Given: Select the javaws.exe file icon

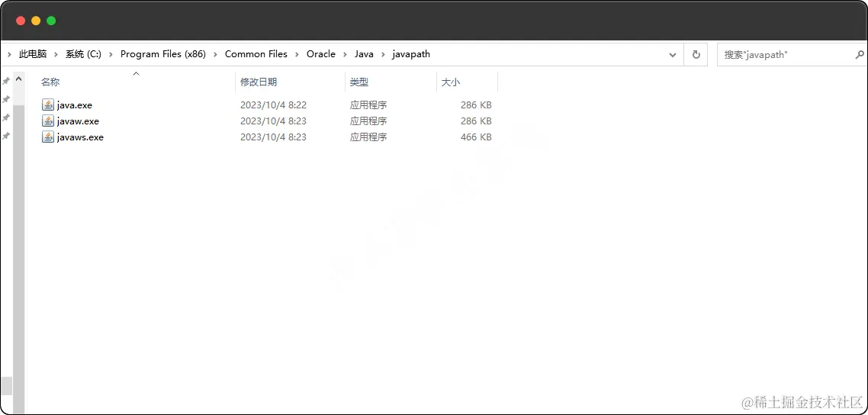Looking at the screenshot, I should pyautogui.click(x=48, y=137).
